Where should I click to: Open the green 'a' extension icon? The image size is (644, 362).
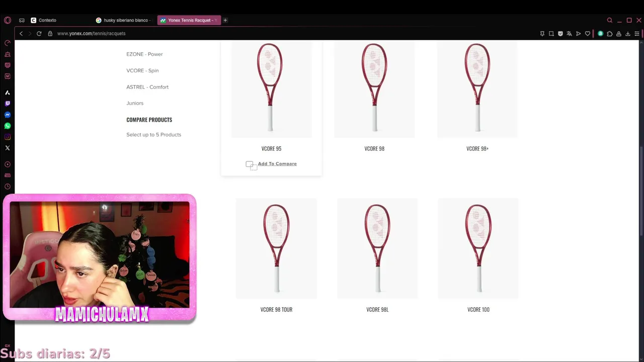[x=600, y=34]
